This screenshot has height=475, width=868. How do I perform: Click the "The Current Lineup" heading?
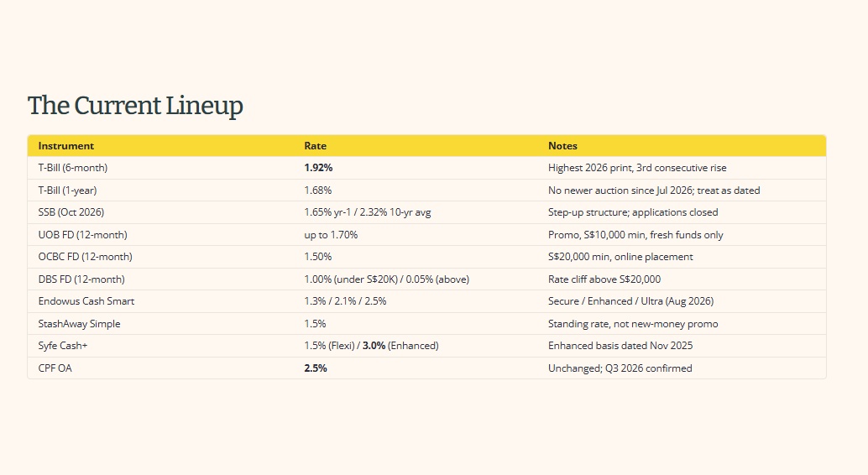click(135, 106)
